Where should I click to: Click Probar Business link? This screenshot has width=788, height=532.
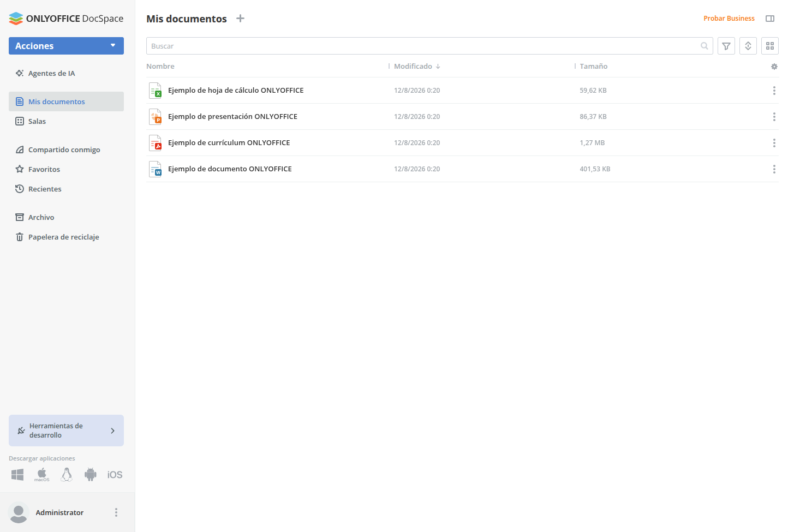729,19
